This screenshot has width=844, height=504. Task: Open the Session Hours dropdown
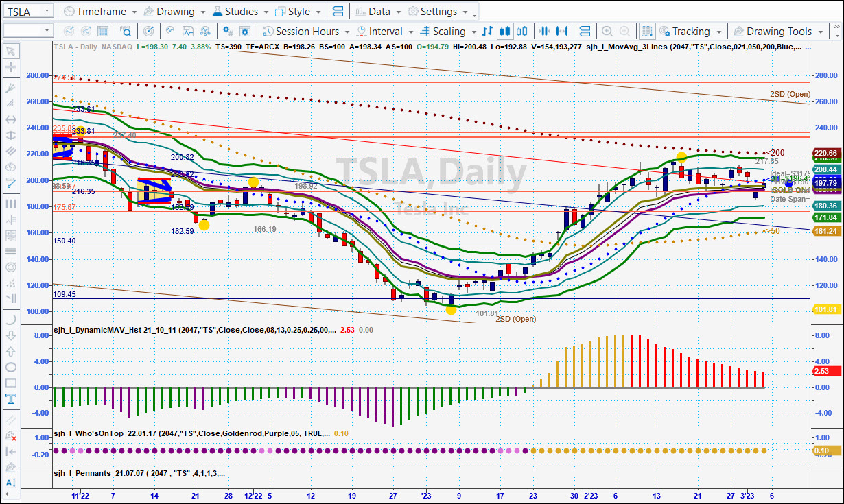307,32
